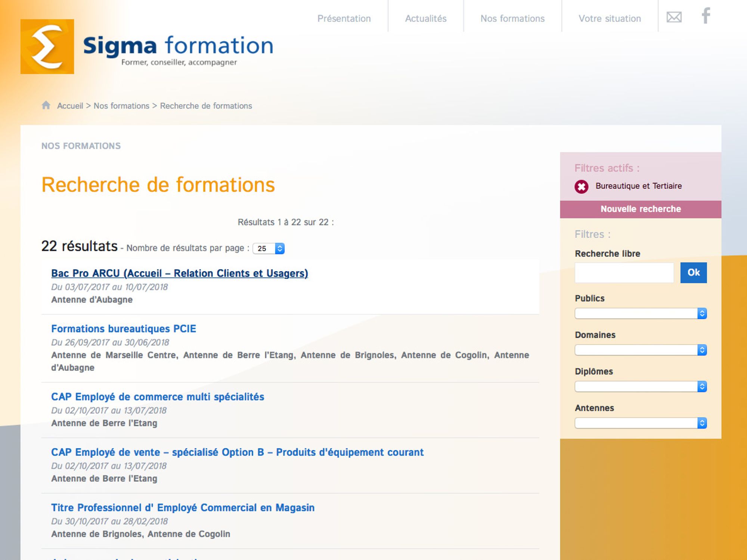Open the envelope contact icon
Image resolution: width=747 pixels, height=560 pixels.
click(674, 17)
